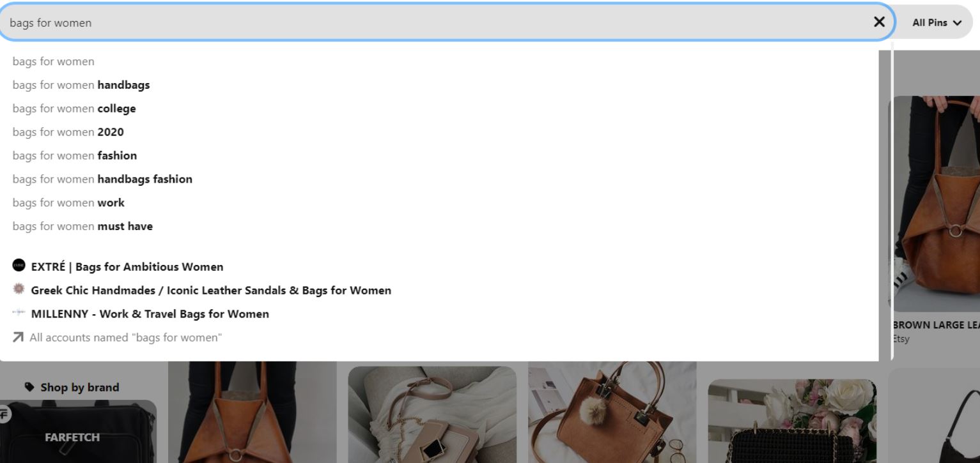This screenshot has height=463, width=980.
Task: Open MILLENNY Work & Travel Bags account
Action: pos(150,314)
